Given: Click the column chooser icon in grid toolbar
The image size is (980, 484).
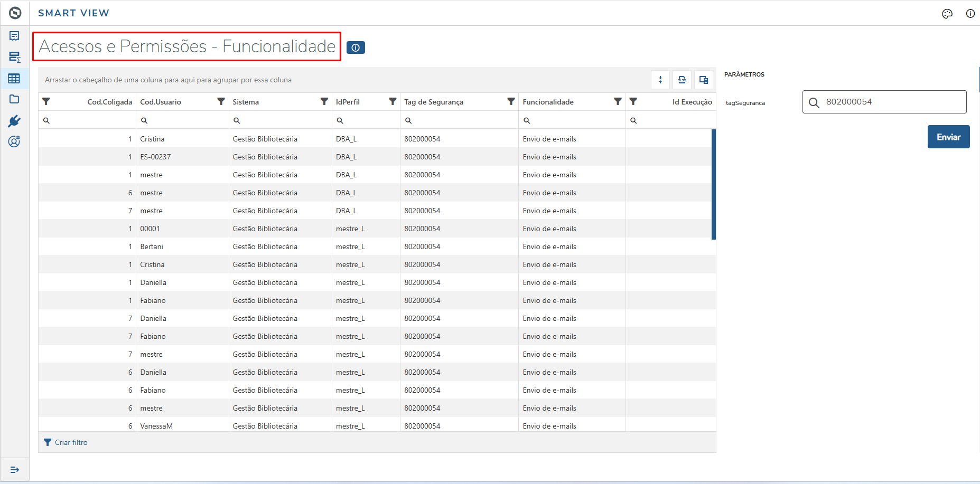Looking at the screenshot, I should (x=703, y=80).
